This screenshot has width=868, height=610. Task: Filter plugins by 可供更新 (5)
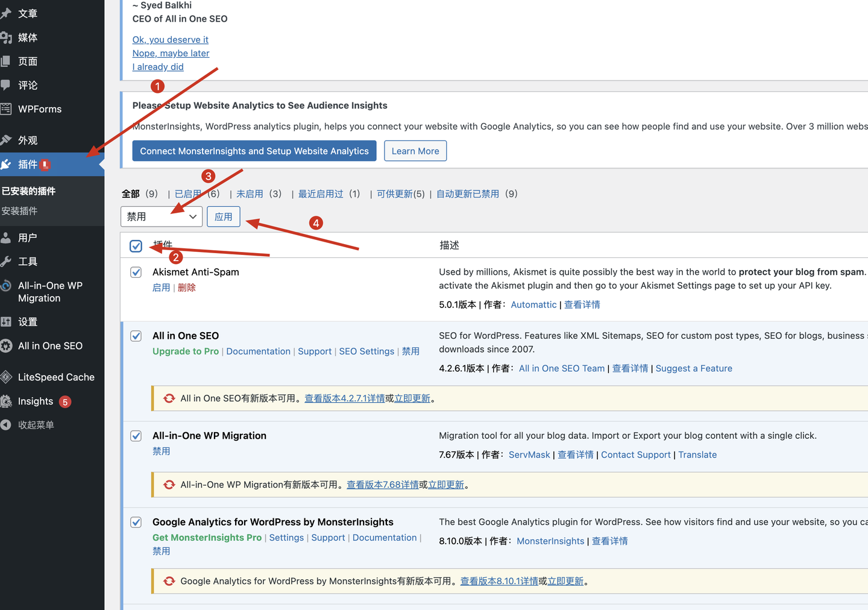(401, 194)
